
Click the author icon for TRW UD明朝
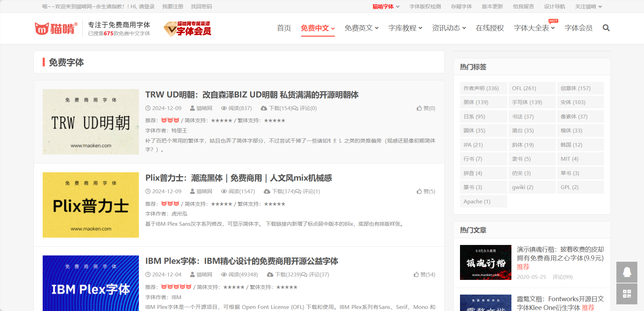[192, 108]
